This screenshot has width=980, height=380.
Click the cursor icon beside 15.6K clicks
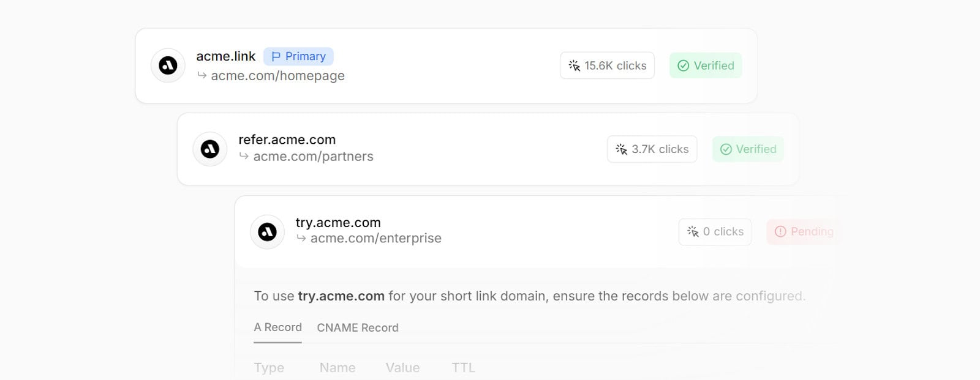(x=575, y=65)
